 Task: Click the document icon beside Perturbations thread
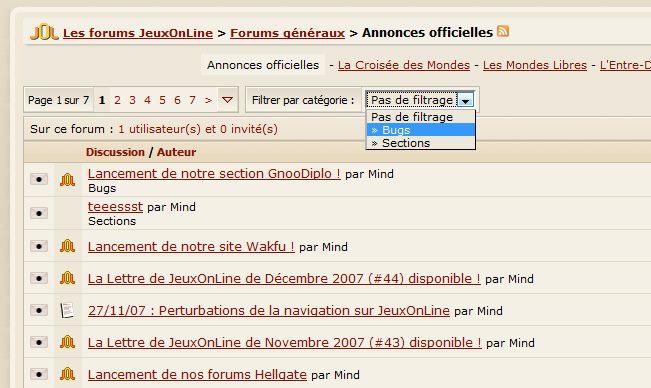point(67,310)
